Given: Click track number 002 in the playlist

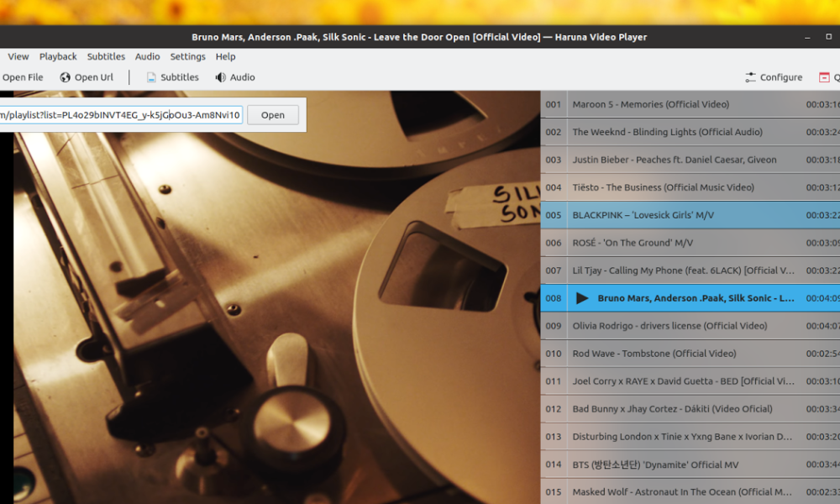Looking at the screenshot, I should [554, 132].
